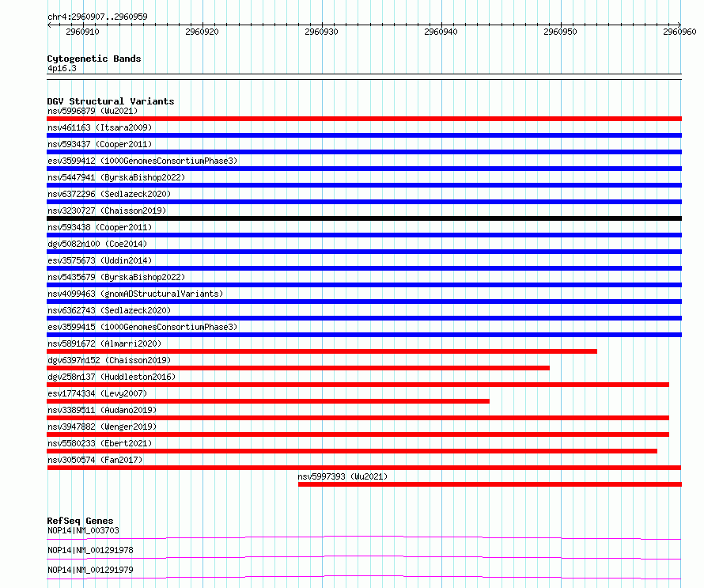The width and height of the screenshot is (704, 588).
Task: Click esv1774334 (Levy2007) label
Action: pyautogui.click(x=97, y=393)
